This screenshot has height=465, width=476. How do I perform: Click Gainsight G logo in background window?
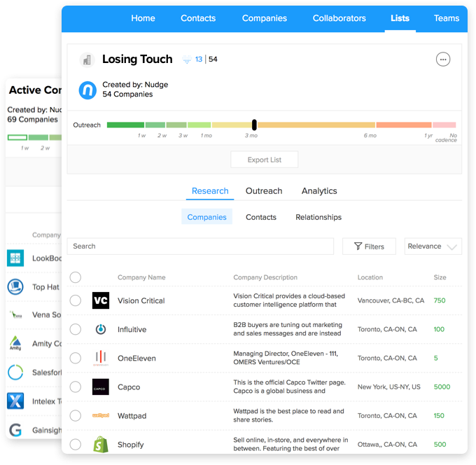coord(15,430)
